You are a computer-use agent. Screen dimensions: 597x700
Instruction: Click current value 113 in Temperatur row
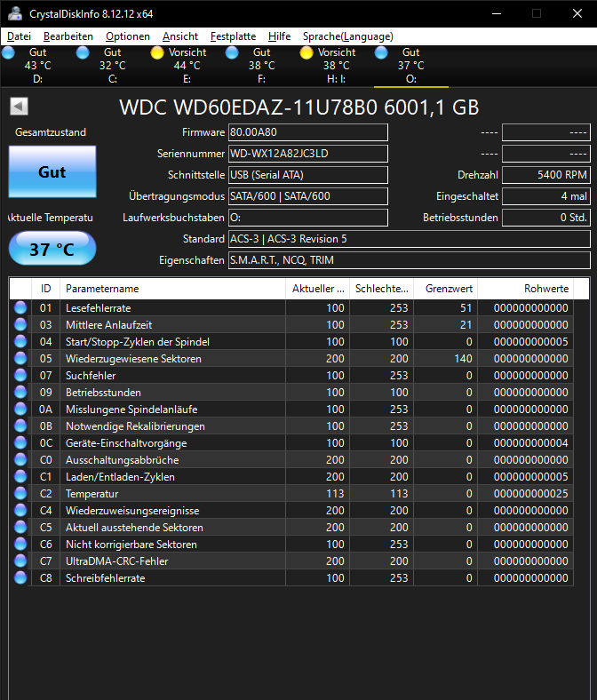click(335, 493)
